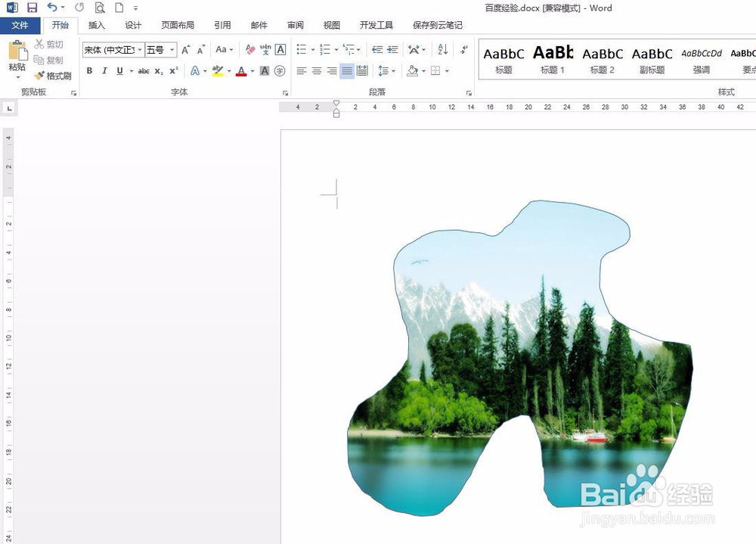Sort the selected text
Viewport: 756px width, 544px height.
coord(442,49)
